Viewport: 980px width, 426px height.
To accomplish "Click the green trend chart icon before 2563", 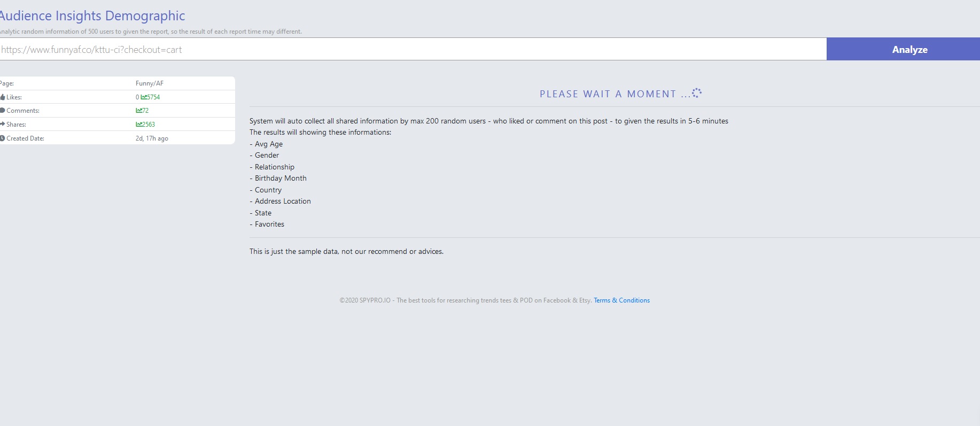I will pyautogui.click(x=139, y=125).
